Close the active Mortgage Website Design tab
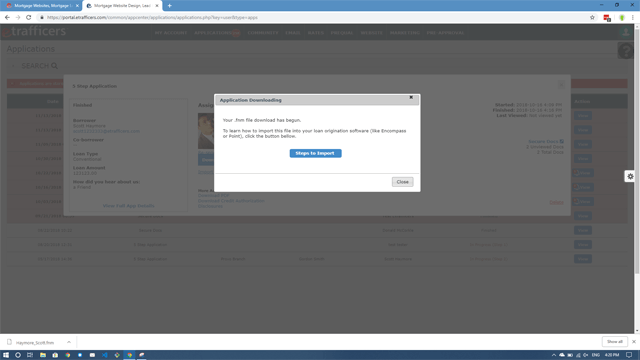Image resolution: width=640 pixels, height=360 pixels. [157, 6]
